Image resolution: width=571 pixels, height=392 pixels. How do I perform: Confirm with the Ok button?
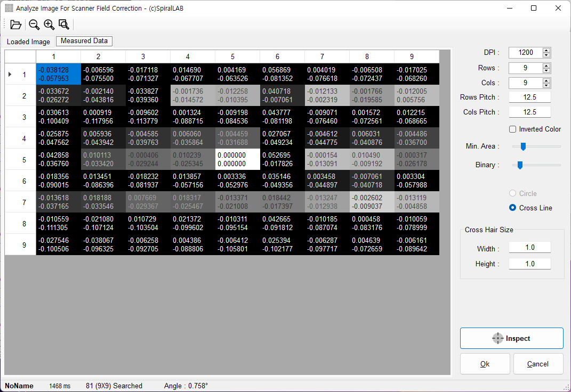click(x=485, y=364)
